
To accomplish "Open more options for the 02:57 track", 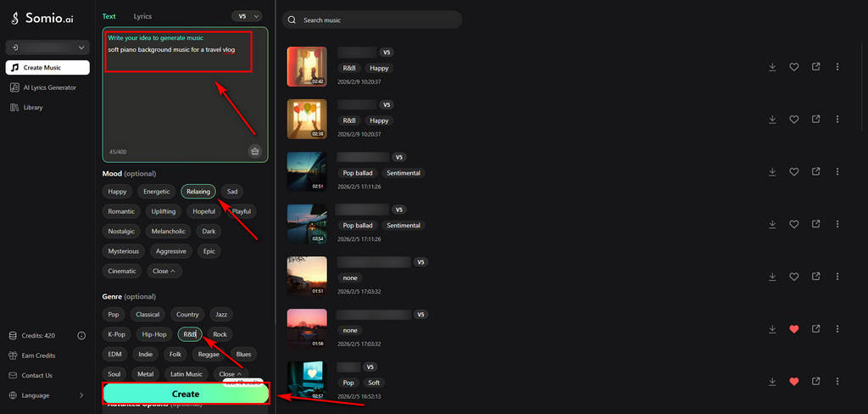I will pyautogui.click(x=837, y=381).
